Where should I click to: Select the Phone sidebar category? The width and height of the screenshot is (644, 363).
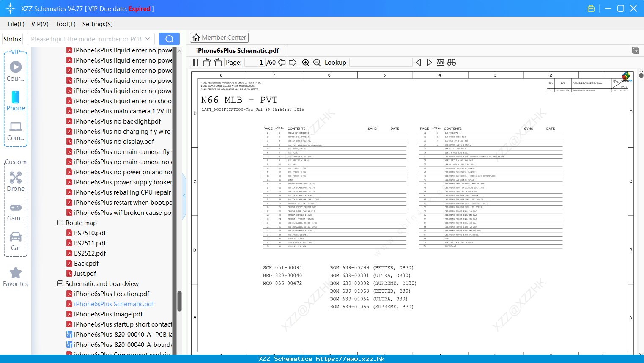[x=16, y=101]
